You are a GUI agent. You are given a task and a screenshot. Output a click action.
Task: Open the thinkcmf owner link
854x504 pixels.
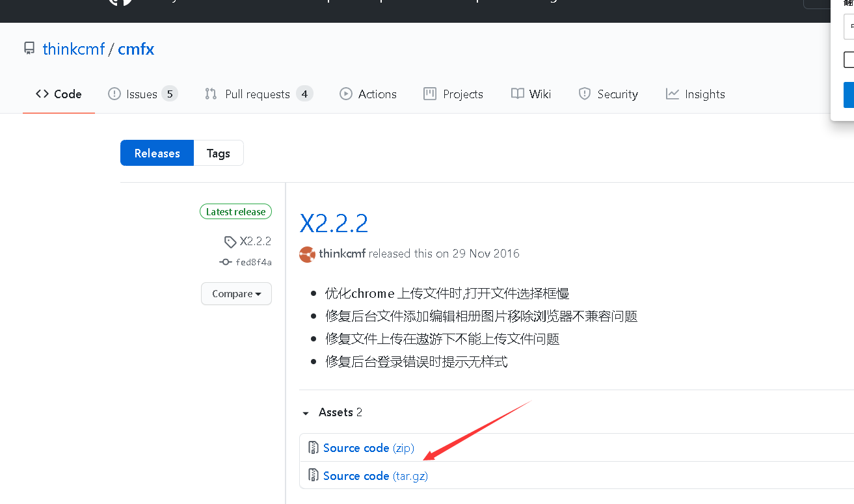pyautogui.click(x=73, y=49)
